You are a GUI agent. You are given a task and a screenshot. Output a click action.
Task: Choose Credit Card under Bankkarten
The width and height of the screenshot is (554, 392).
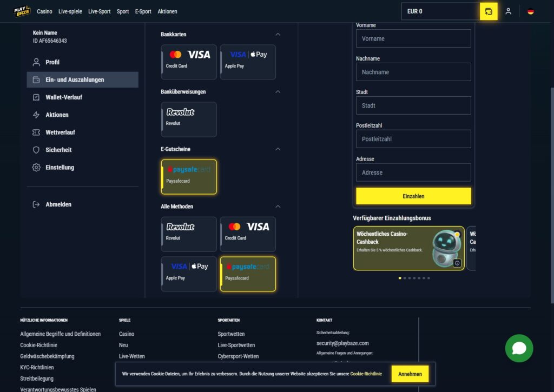(x=189, y=62)
